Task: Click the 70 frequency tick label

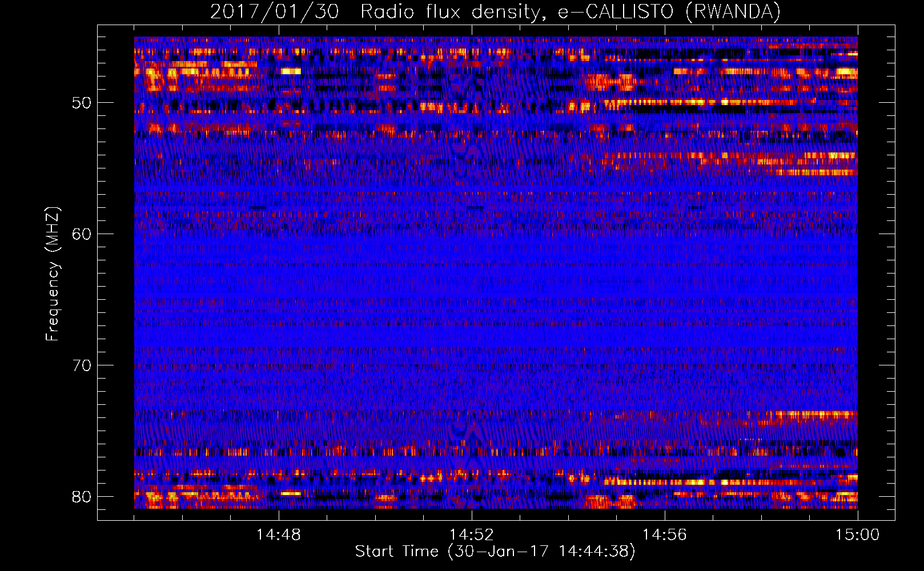Action: tap(82, 365)
